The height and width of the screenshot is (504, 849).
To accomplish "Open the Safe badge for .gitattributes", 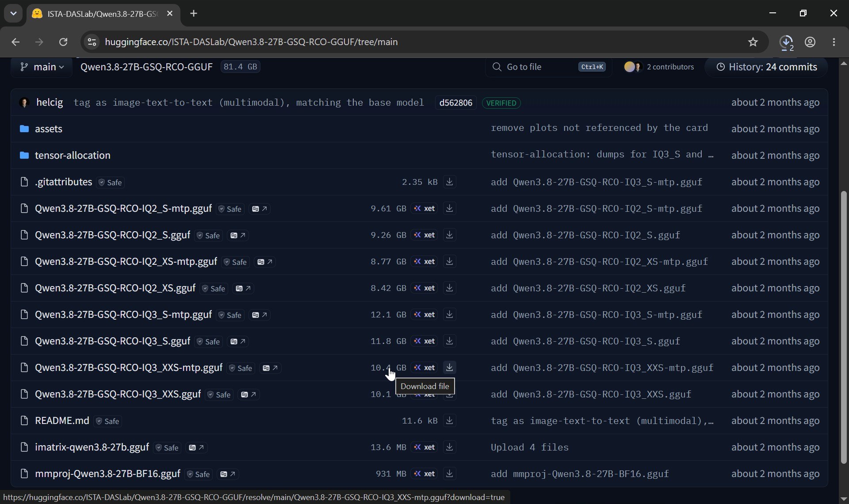I will click(111, 182).
